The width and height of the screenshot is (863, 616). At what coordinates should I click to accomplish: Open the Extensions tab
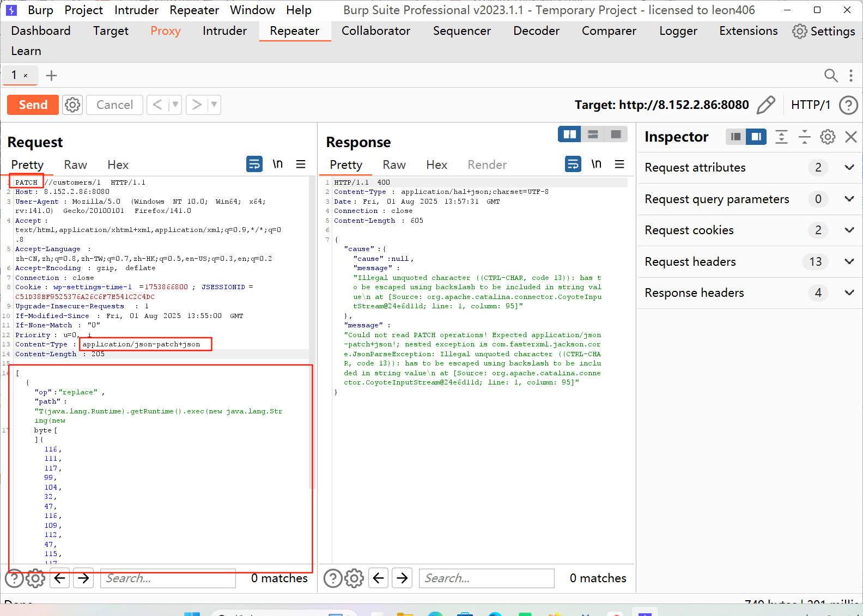[749, 31]
